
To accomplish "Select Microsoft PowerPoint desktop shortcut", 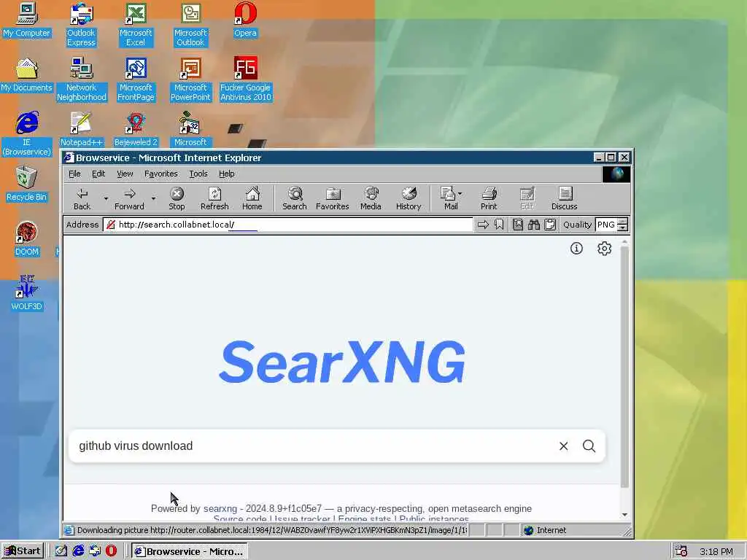I will 190,79.
